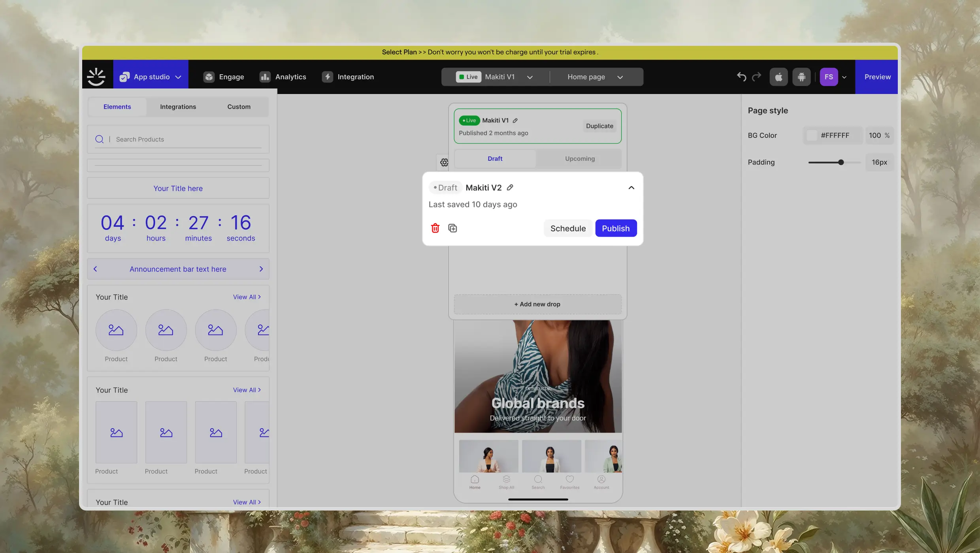The height and width of the screenshot is (553, 980).
Task: Click the Schedule button
Action: pos(568,228)
